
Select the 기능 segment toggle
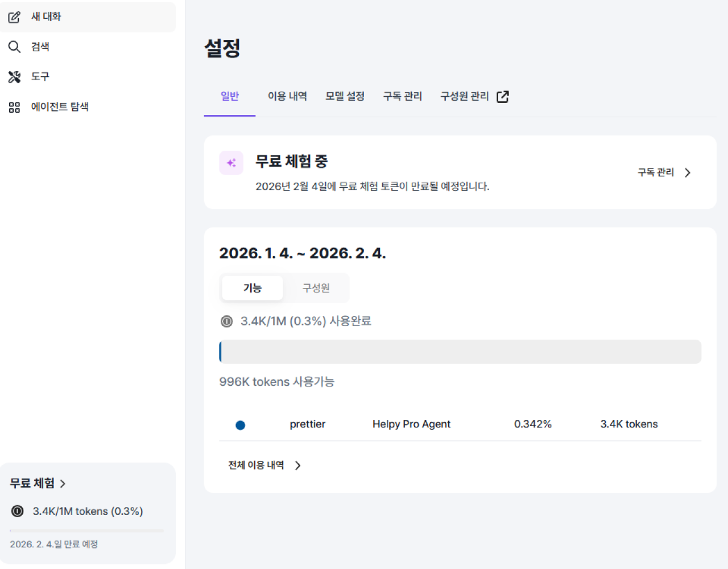tap(252, 288)
